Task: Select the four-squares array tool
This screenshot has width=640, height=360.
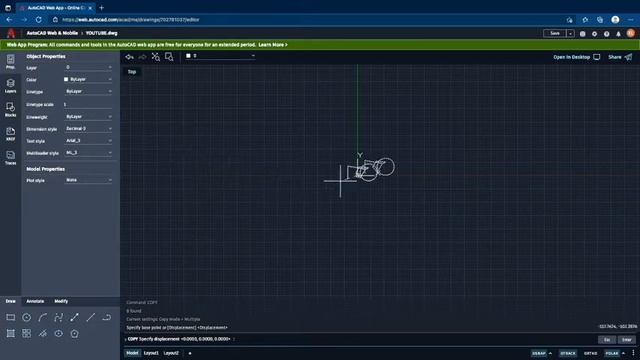Action: point(27,333)
